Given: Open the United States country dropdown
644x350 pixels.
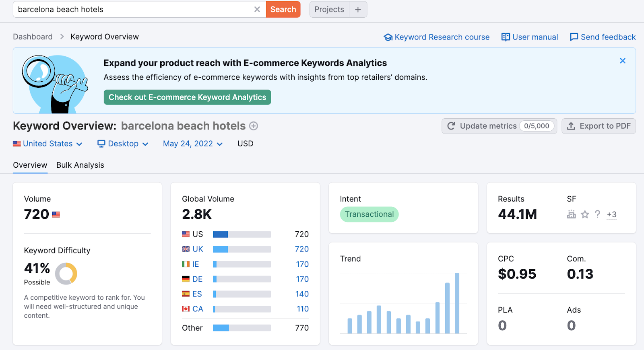Looking at the screenshot, I should pos(47,144).
